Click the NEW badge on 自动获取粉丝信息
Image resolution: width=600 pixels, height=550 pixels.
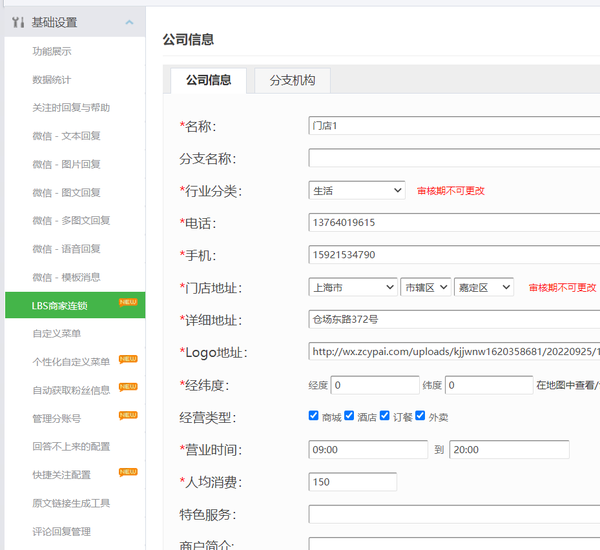pos(128,387)
